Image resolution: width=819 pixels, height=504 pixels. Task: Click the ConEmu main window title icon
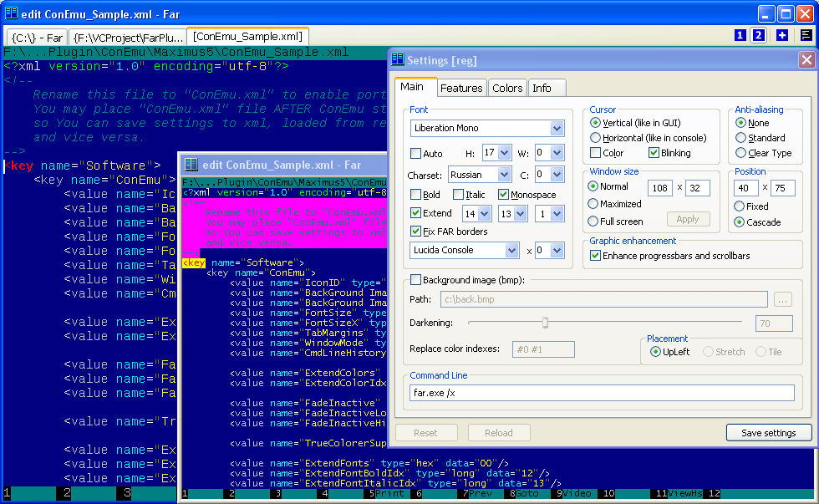point(12,13)
